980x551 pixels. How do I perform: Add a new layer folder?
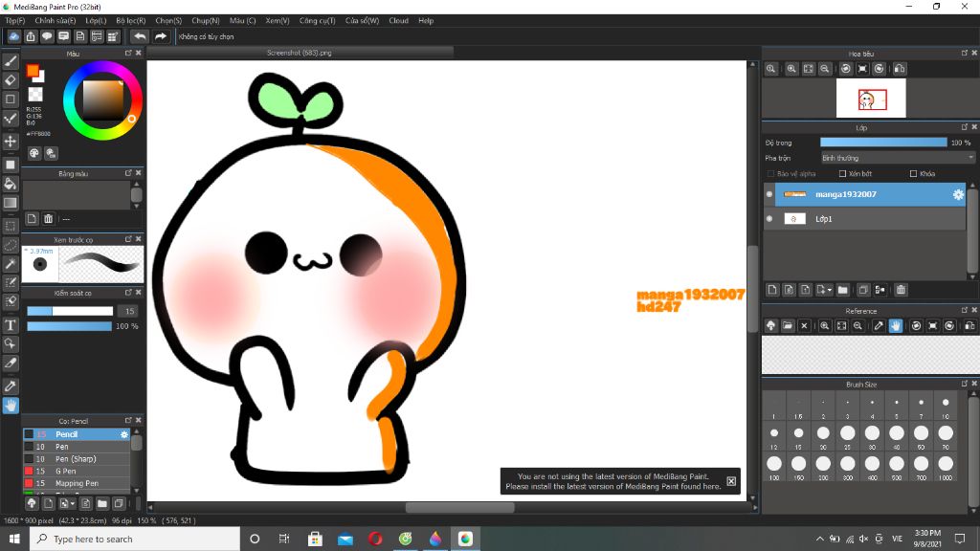coord(842,290)
